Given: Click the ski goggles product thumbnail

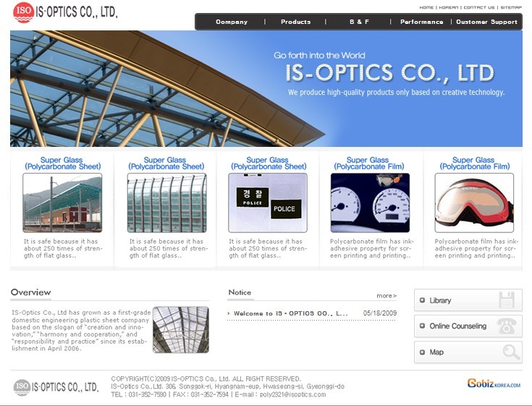Looking at the screenshot, I should coord(474,203).
